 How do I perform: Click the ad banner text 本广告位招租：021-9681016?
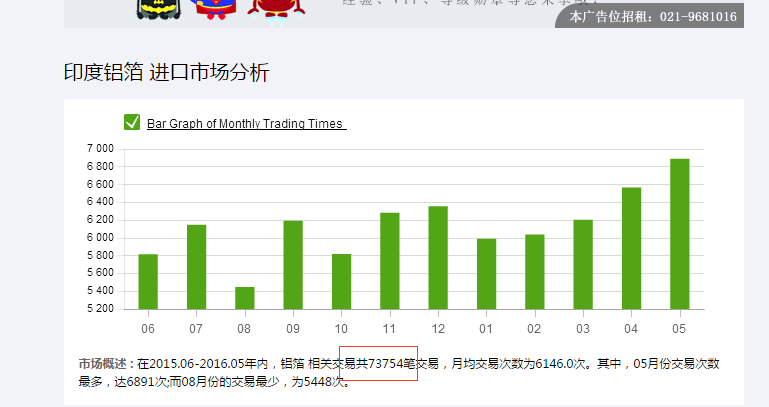pos(653,17)
